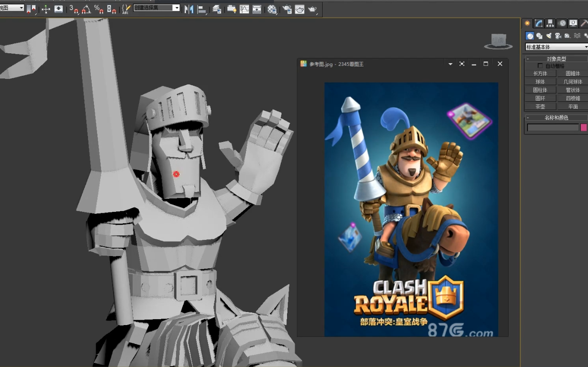Open Rendered Frame Window icon

click(300, 9)
